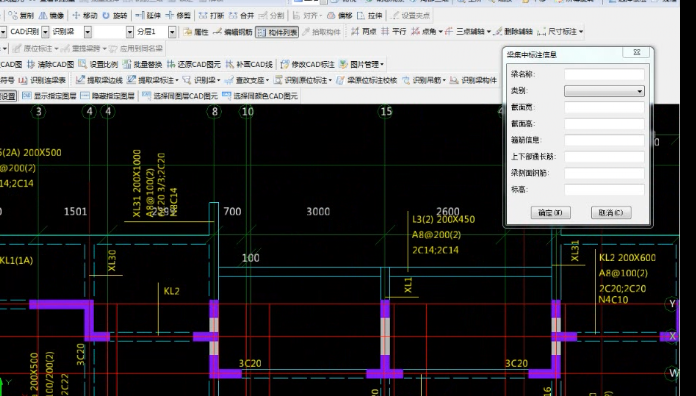Open the 识别梁 combo box dropdown
Viewport: 696px width, 396px height.
pos(87,32)
